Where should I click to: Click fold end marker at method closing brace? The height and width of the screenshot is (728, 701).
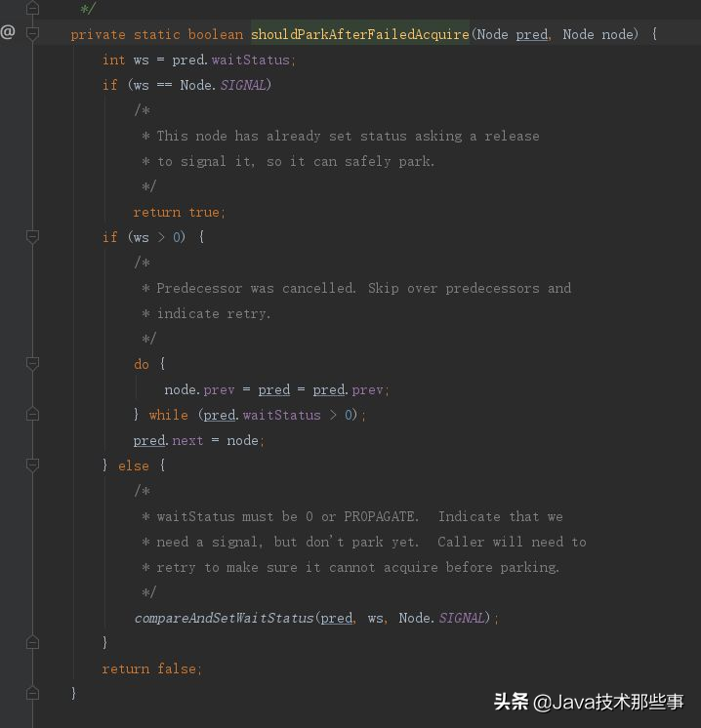pos(32,693)
